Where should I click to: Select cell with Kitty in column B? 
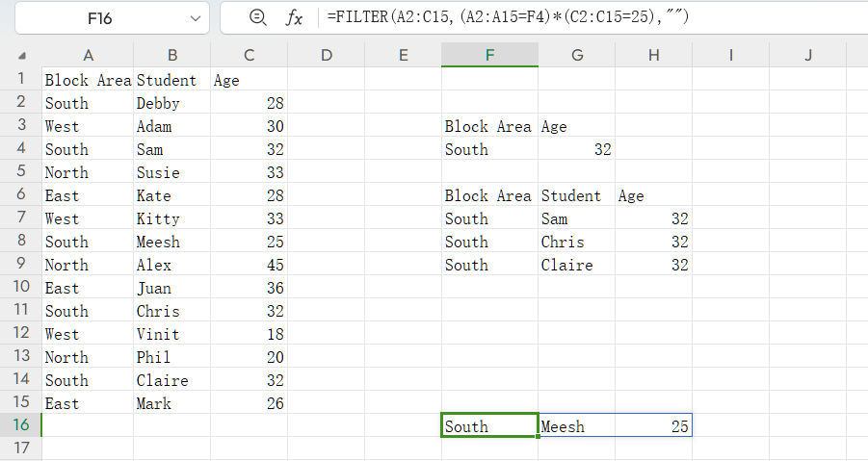tap(171, 218)
